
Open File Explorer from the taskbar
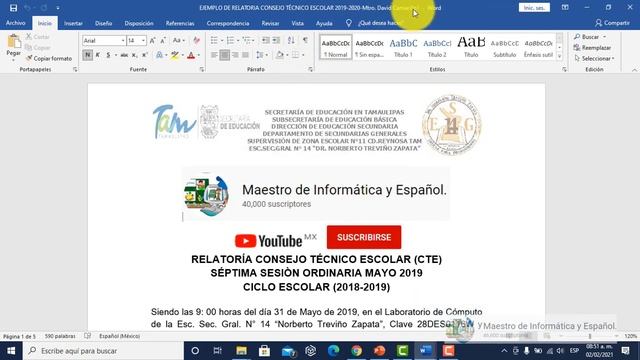(241, 351)
